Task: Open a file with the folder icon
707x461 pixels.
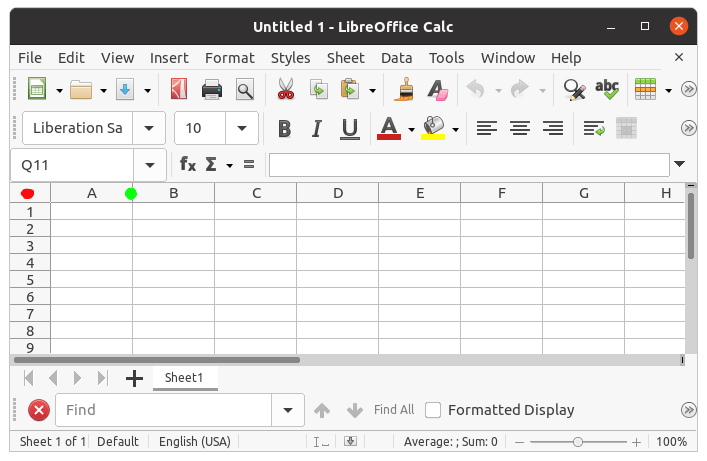Action: point(81,90)
